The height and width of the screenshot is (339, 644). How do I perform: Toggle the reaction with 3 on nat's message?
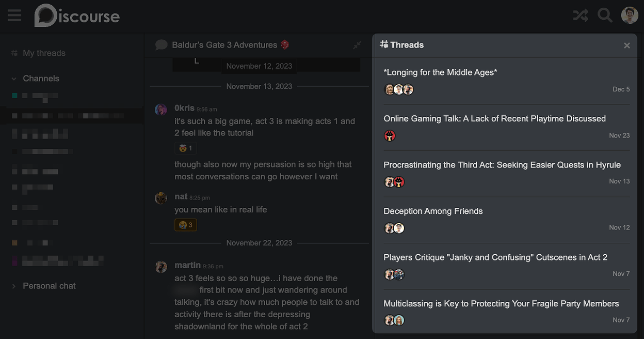186,225
